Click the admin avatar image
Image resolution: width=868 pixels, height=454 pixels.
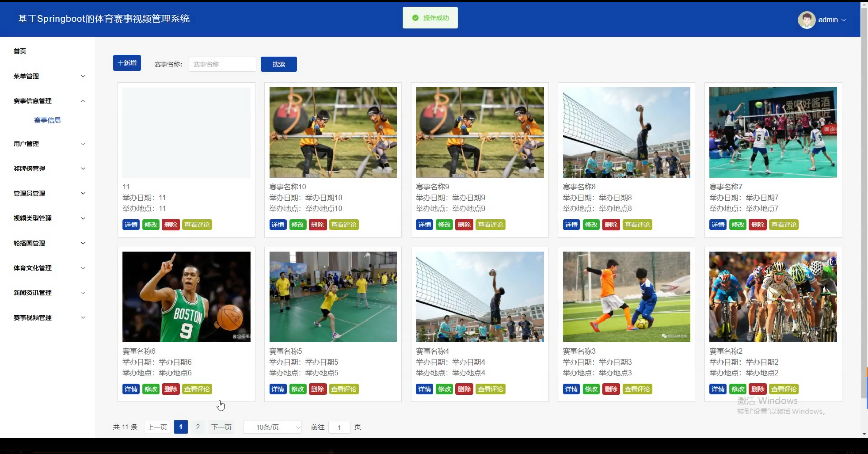pyautogui.click(x=806, y=20)
